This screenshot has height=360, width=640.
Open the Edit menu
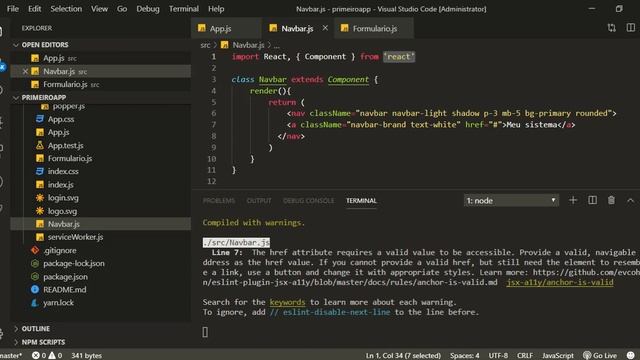pyautogui.click(x=34, y=9)
